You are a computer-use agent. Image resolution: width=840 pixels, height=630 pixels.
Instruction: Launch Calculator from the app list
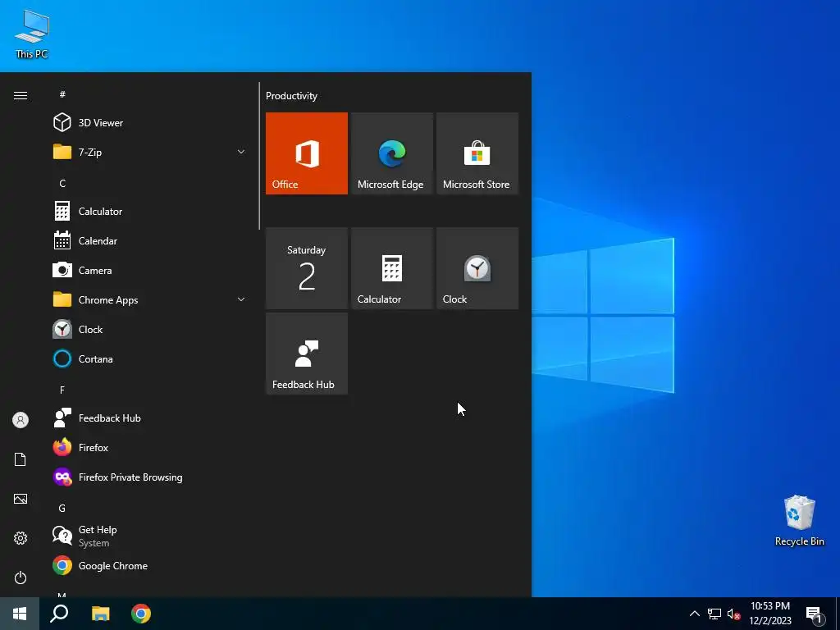coord(149,211)
